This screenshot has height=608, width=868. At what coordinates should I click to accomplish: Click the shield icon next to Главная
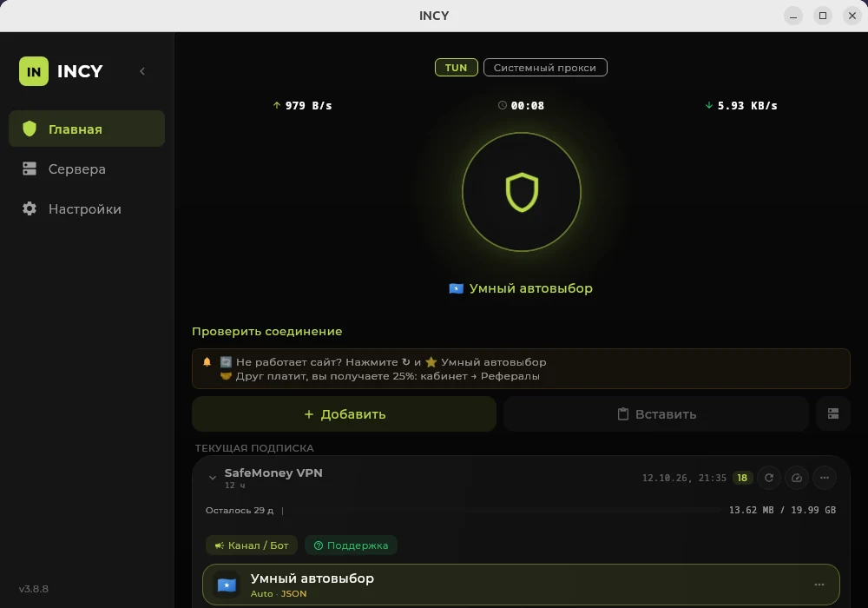30,129
